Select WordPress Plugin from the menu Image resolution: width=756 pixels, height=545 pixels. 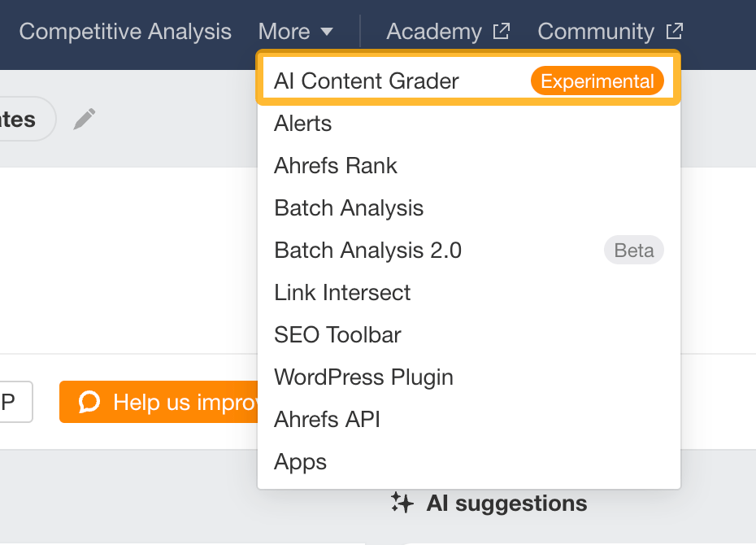pyautogui.click(x=363, y=377)
